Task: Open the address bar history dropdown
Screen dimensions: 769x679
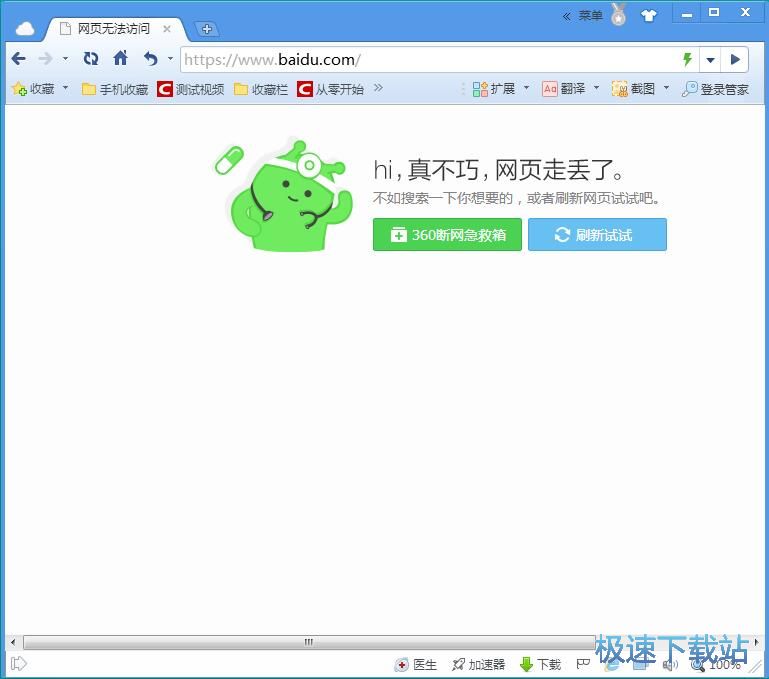Action: pyautogui.click(x=710, y=60)
